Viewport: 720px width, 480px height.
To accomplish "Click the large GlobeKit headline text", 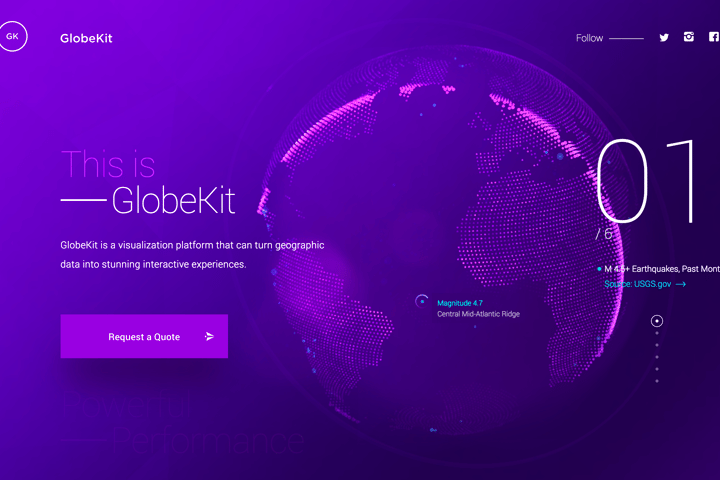I will coord(174,200).
